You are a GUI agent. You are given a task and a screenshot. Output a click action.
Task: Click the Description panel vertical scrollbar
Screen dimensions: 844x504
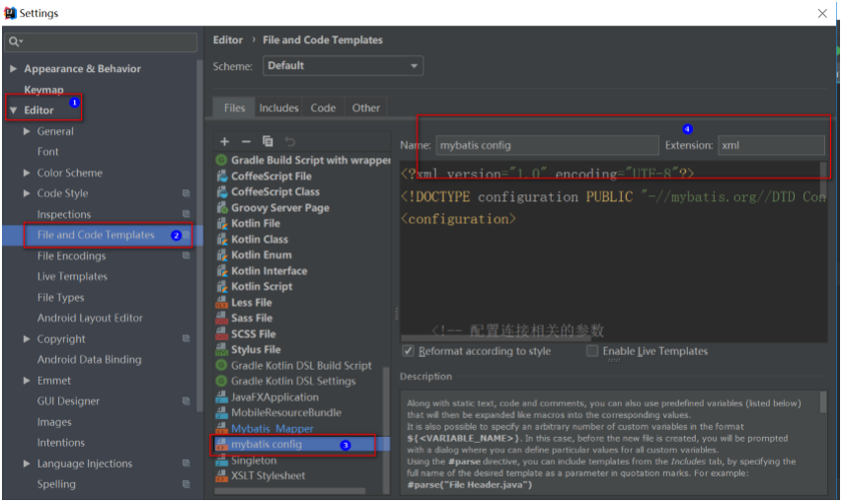823,402
